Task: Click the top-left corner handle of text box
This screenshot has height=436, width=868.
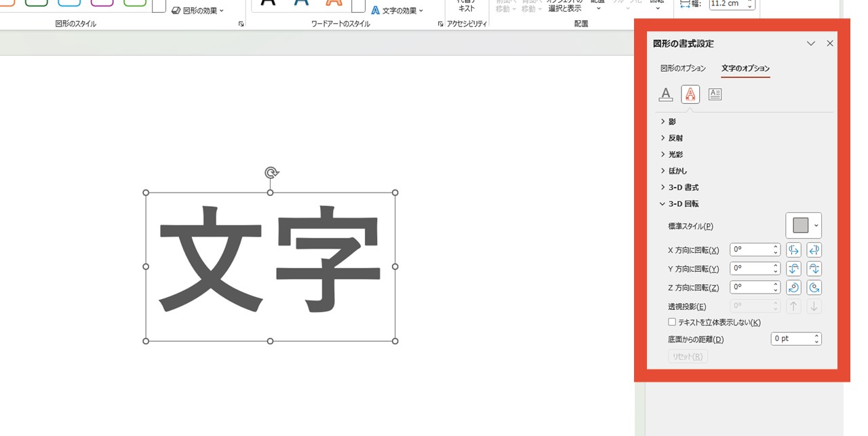Action: pyautogui.click(x=146, y=193)
